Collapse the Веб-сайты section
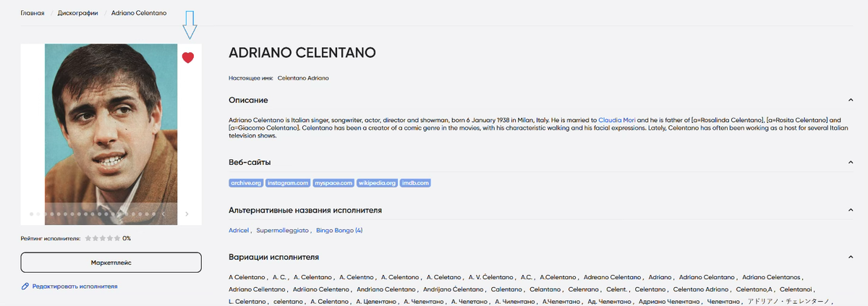Screen dimensions: 868x306 pos(851,163)
